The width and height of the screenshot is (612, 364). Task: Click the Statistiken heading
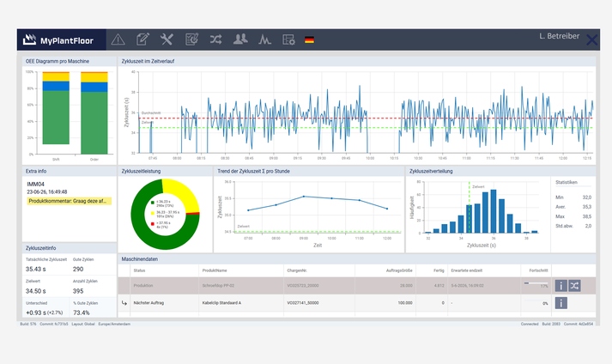pyautogui.click(x=567, y=182)
